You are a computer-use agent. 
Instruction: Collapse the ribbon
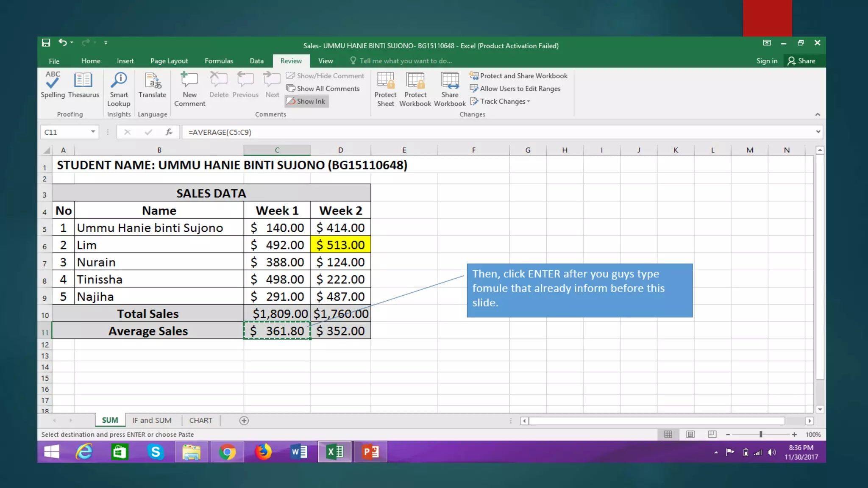[x=818, y=114]
